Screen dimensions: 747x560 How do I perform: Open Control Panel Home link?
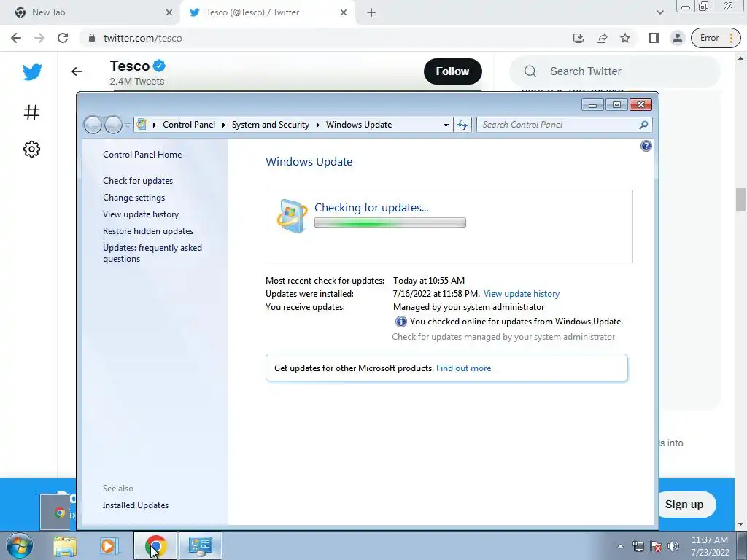click(x=142, y=155)
